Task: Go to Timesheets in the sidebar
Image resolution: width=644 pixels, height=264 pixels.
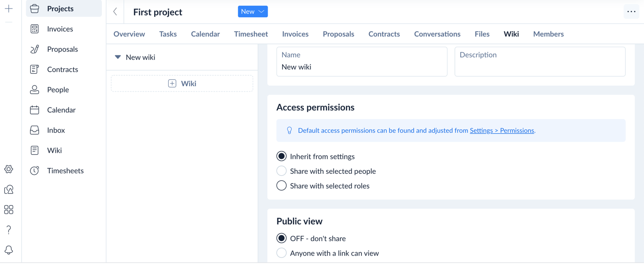Action: [65, 171]
